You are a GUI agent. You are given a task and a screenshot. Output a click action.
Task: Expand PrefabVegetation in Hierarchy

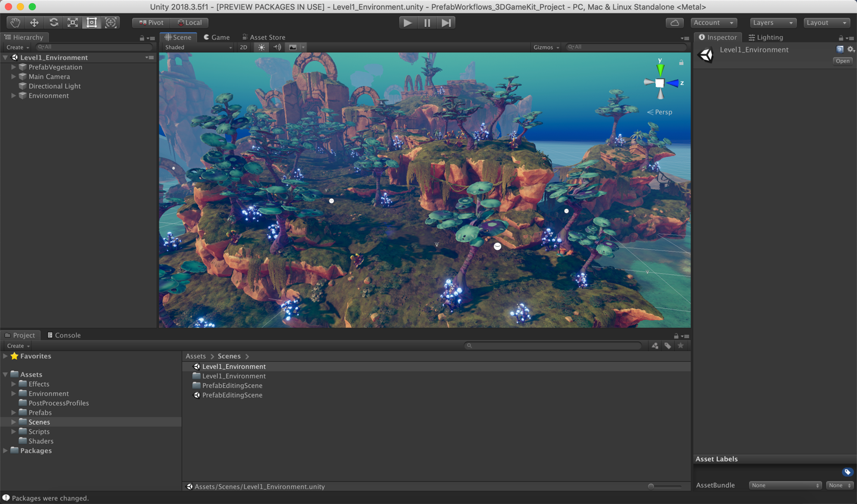click(x=13, y=67)
